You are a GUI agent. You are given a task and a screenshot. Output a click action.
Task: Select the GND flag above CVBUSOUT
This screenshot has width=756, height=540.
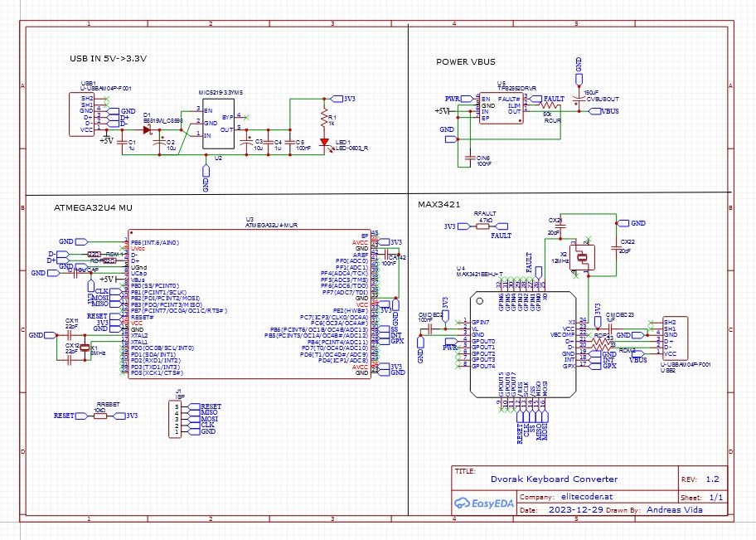[x=579, y=71]
